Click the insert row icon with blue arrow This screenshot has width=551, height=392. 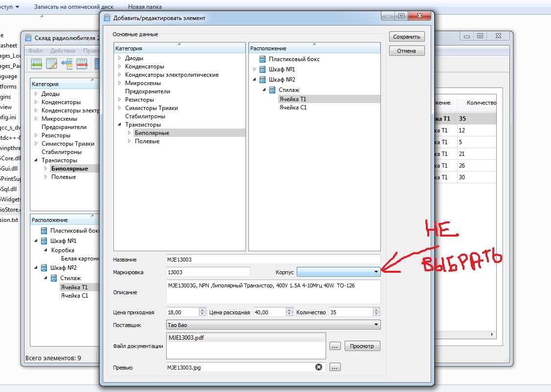pos(67,64)
